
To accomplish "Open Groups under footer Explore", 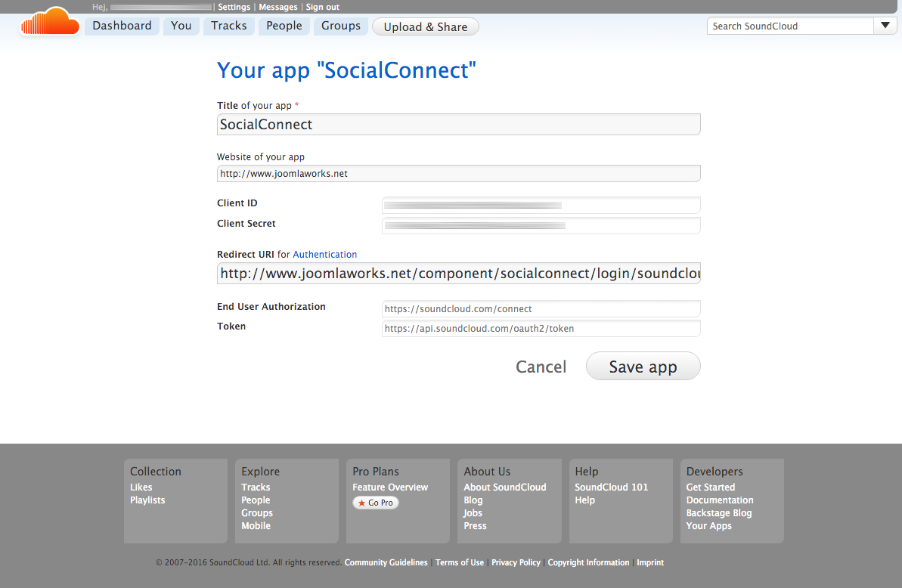I will click(256, 512).
